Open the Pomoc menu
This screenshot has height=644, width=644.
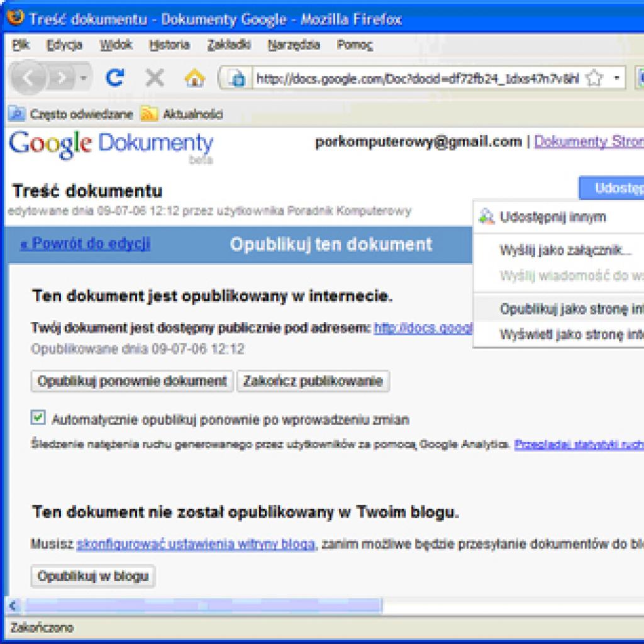click(x=355, y=45)
